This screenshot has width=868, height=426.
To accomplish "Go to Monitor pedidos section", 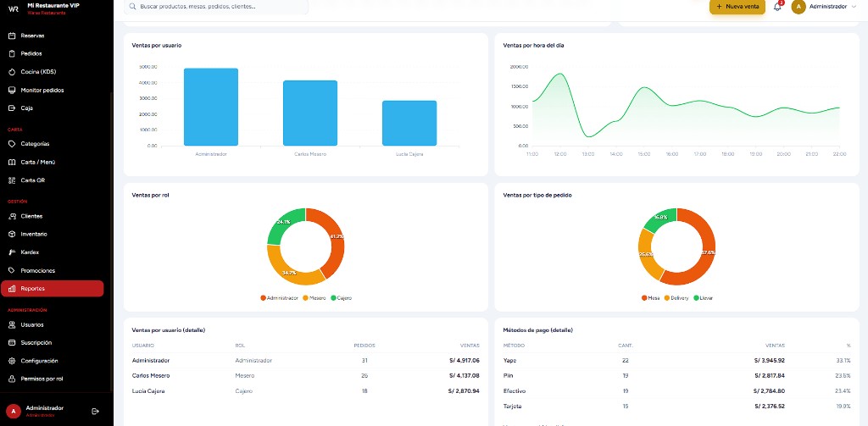I will tap(52, 90).
